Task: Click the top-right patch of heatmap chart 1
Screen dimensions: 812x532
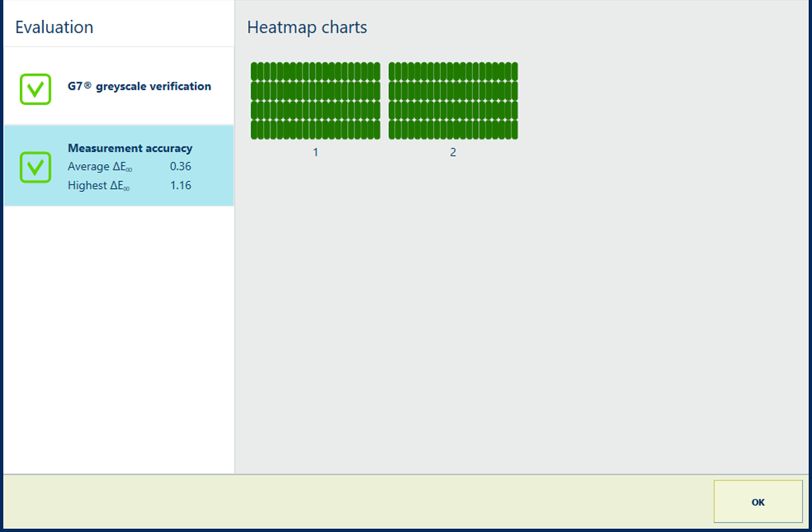Action: pos(377,72)
